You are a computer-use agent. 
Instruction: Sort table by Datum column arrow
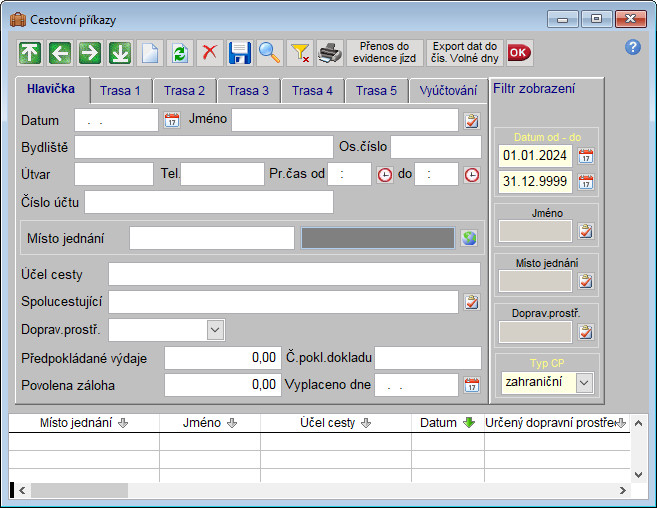468,423
